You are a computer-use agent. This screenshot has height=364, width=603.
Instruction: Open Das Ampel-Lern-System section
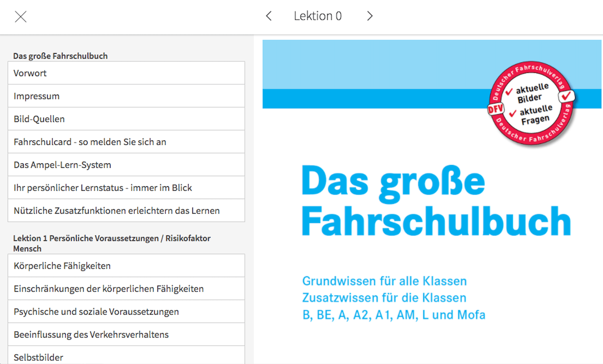126,164
